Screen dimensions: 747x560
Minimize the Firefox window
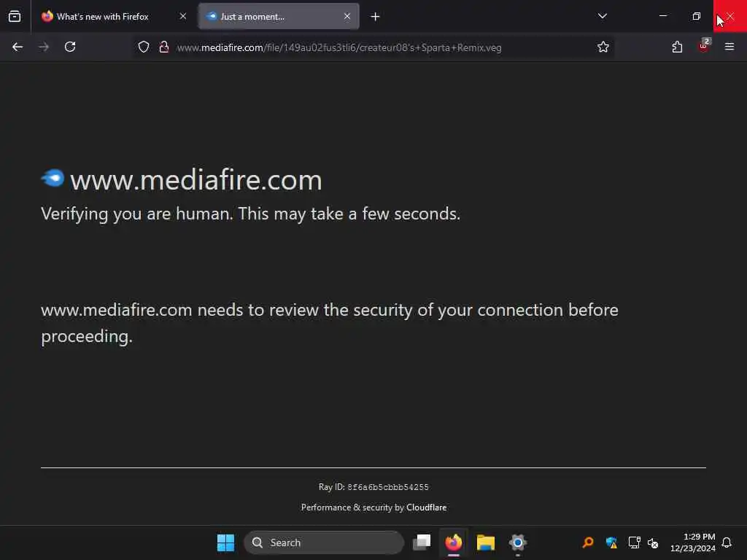point(662,16)
